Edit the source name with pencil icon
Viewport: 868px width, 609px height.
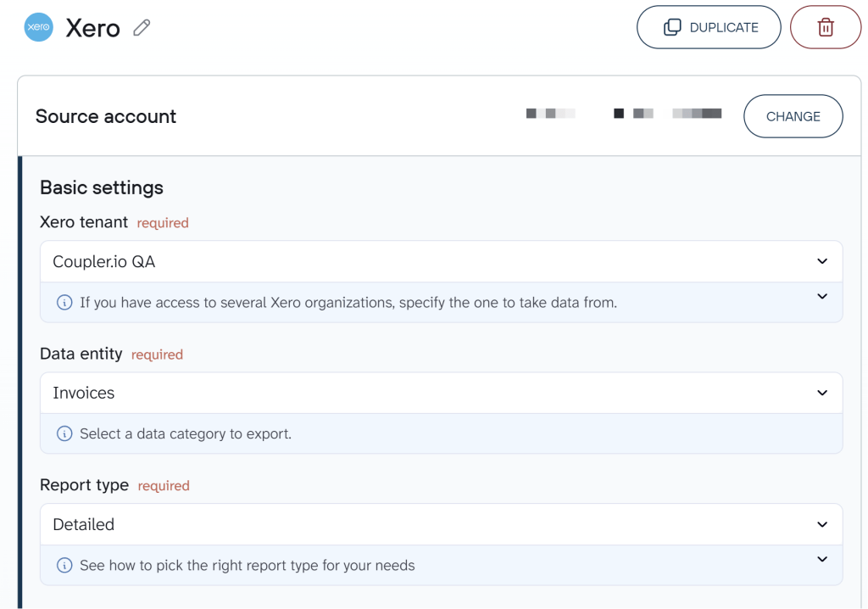(142, 28)
